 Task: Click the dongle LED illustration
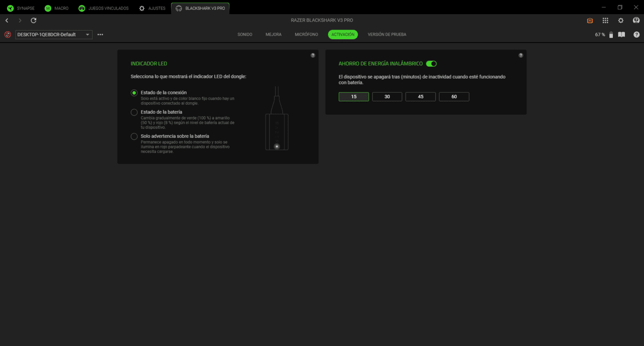(277, 118)
